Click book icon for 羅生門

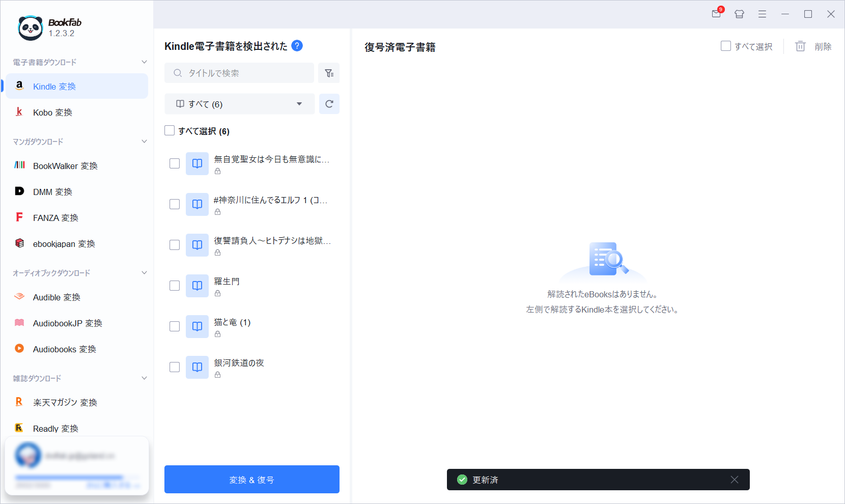197,286
